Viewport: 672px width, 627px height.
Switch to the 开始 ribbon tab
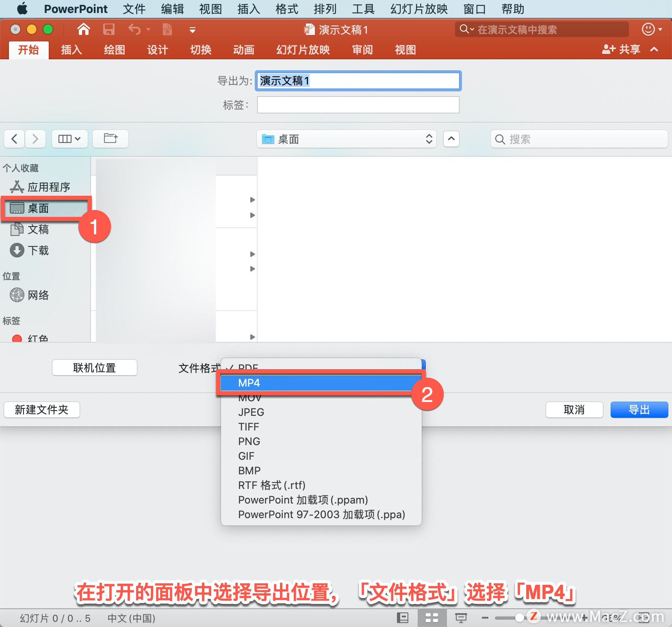click(28, 50)
